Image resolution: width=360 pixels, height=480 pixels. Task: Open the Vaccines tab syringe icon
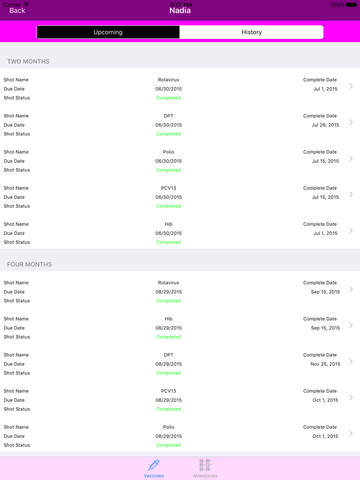pos(154,465)
